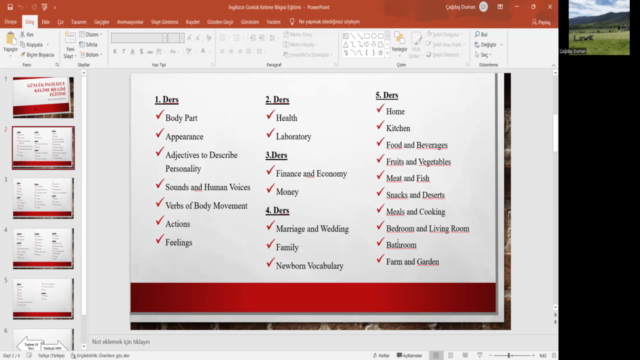Click the Paylaş share button
Image resolution: width=640 pixels, height=360 pixels.
tap(541, 22)
